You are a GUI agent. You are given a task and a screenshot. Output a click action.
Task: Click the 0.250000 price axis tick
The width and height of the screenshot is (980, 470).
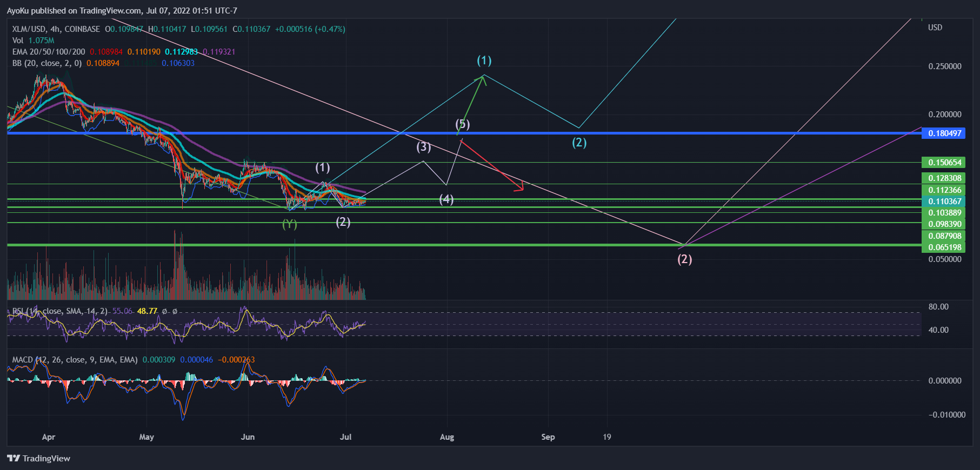945,66
